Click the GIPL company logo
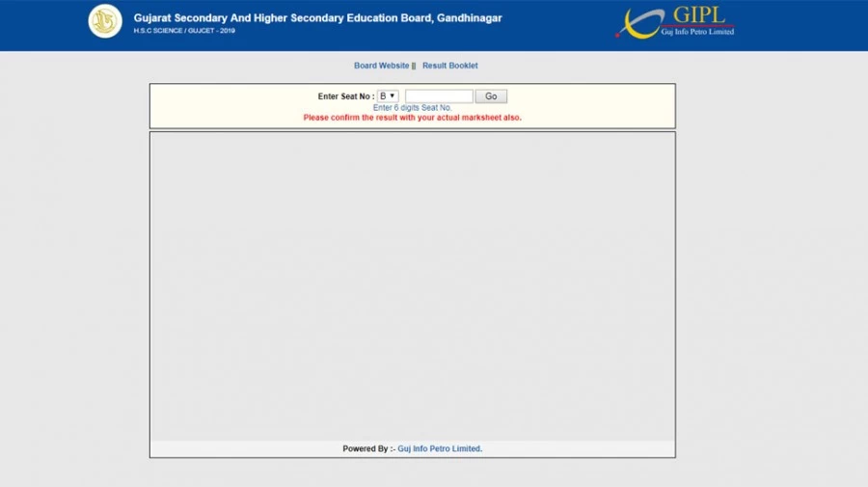 click(x=675, y=22)
